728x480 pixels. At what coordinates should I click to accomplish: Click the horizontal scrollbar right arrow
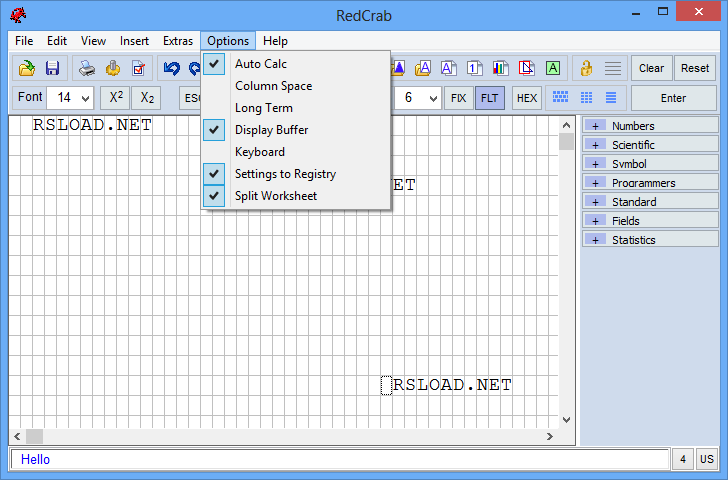pos(550,436)
